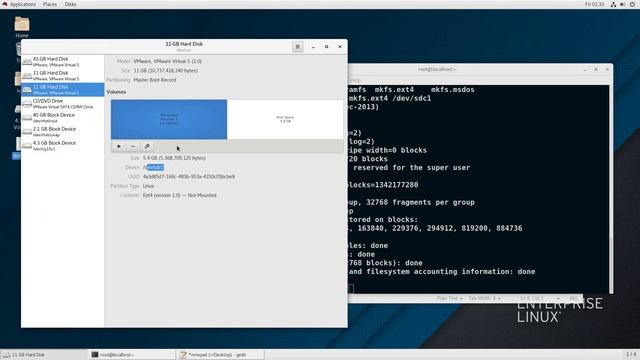Image resolution: width=640 pixels, height=360 pixels.
Task: Select the 4.3 GB Block Device
Action: [x=63, y=146]
